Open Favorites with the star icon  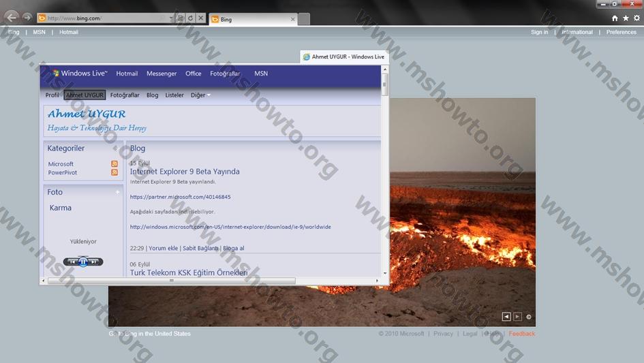pos(626,18)
